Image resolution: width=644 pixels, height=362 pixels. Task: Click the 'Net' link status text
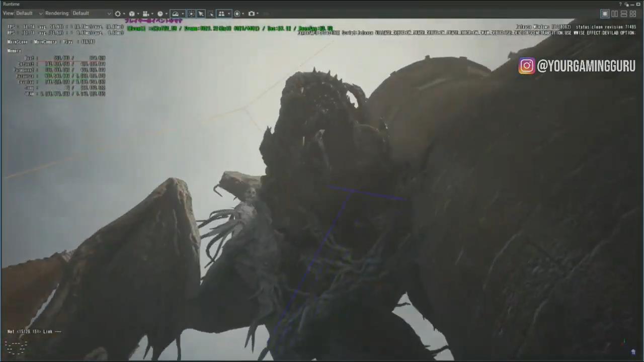pyautogui.click(x=34, y=332)
